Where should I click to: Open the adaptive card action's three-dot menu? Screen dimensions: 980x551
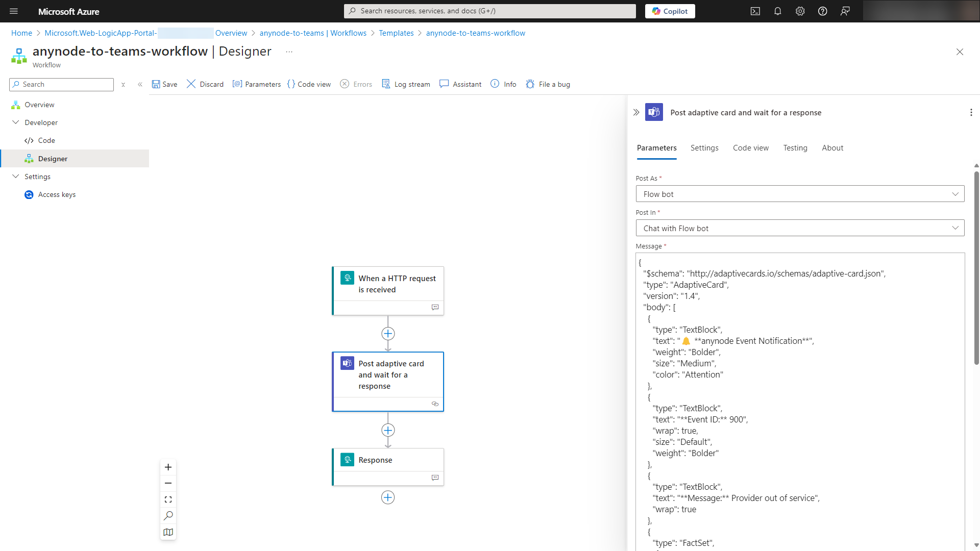coord(971,112)
